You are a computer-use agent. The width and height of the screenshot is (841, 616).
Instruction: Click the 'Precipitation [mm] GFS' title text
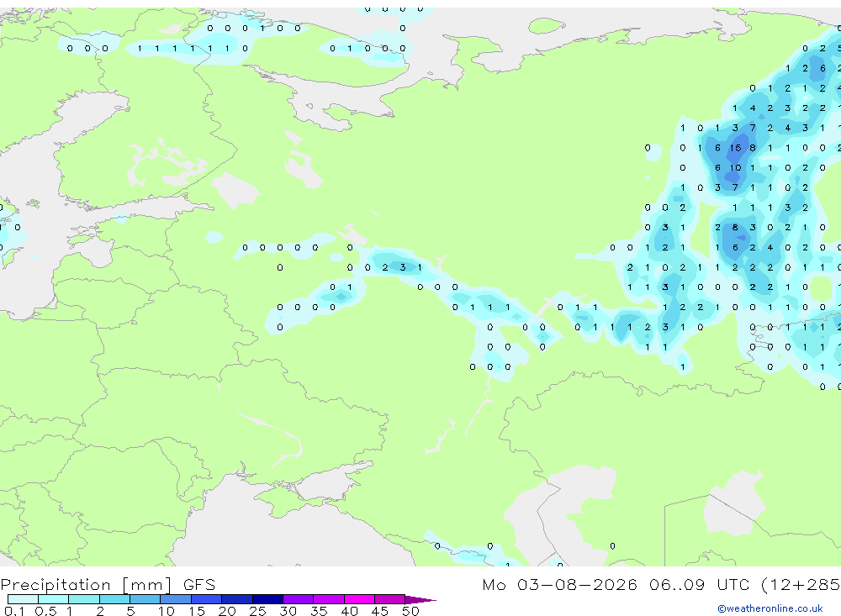coord(108,585)
